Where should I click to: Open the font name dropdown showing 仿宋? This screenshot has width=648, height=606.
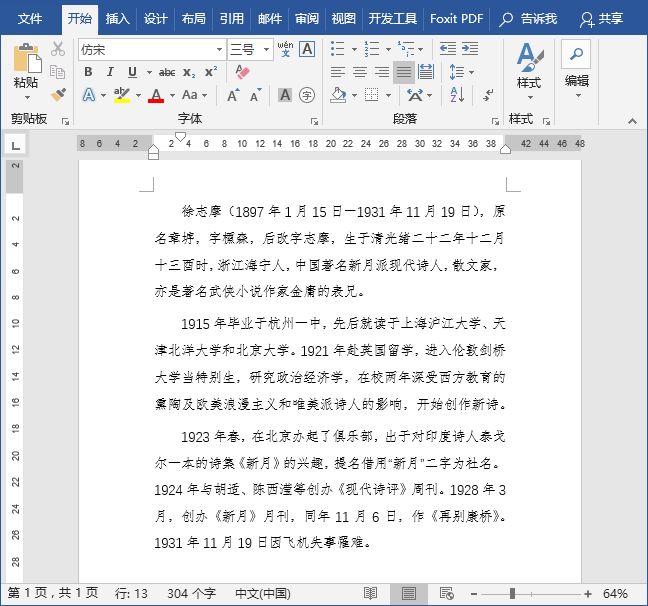[219, 49]
